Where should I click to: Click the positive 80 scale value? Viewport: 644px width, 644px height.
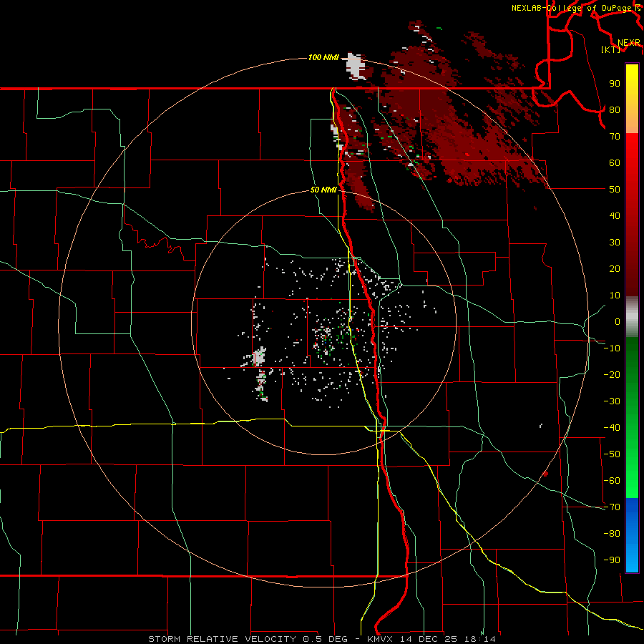tap(615, 109)
